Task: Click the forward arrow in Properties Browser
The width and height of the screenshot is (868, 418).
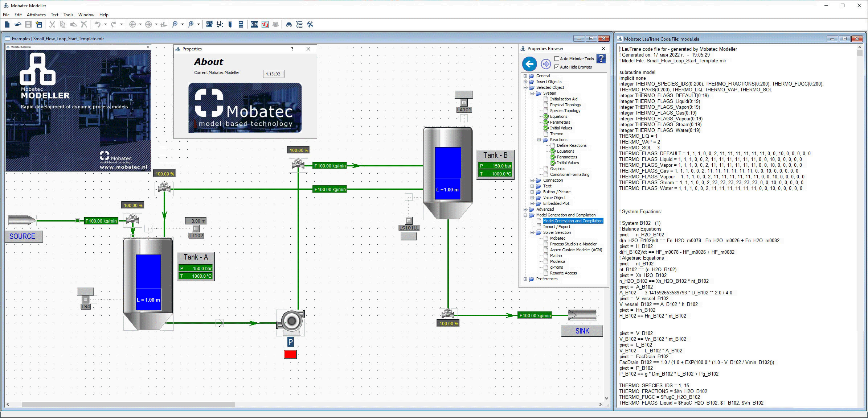Action: [x=546, y=64]
